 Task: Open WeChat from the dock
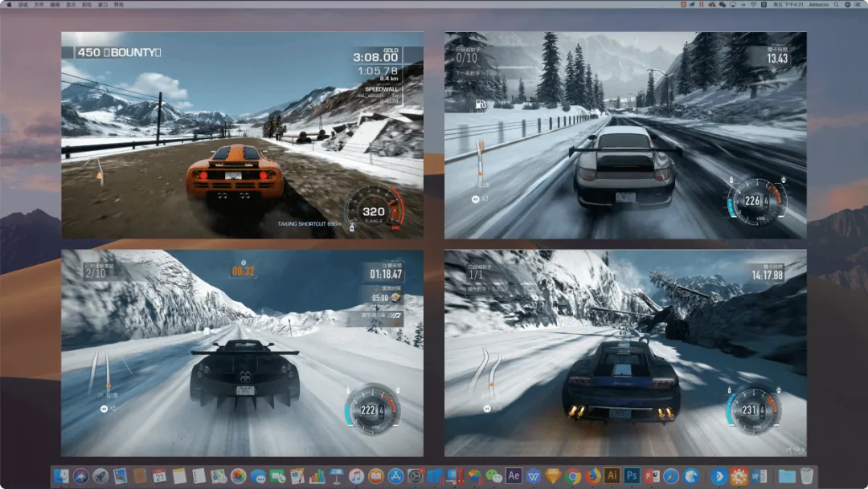click(x=493, y=475)
